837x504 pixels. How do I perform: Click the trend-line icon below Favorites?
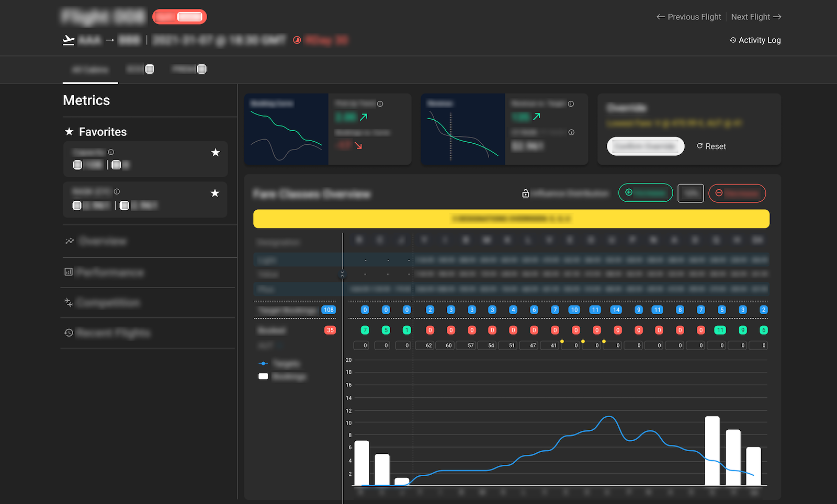point(69,241)
